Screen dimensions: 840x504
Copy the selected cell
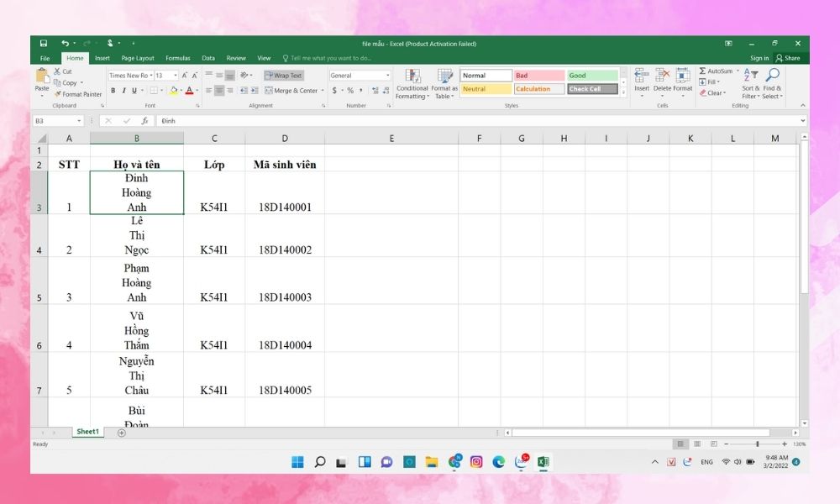click(66, 82)
